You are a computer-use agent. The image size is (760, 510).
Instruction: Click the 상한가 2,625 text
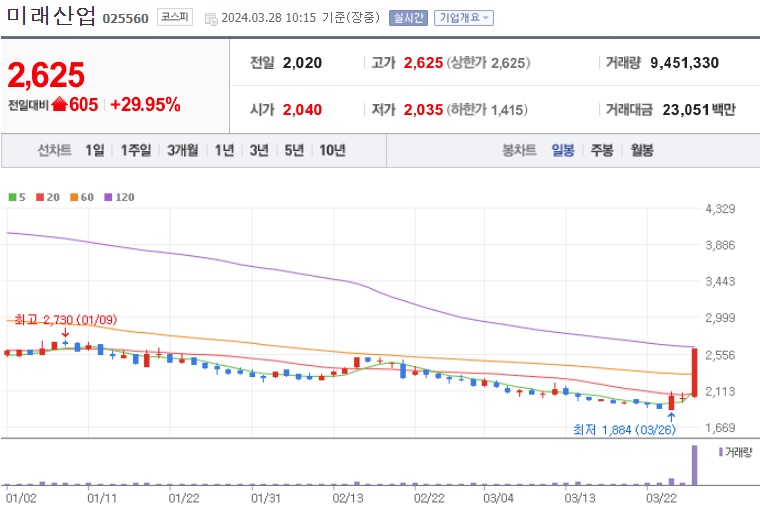pyautogui.click(x=489, y=63)
